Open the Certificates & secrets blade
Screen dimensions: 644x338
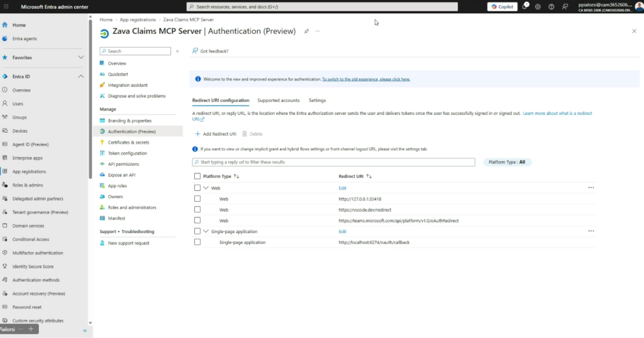coord(128,142)
